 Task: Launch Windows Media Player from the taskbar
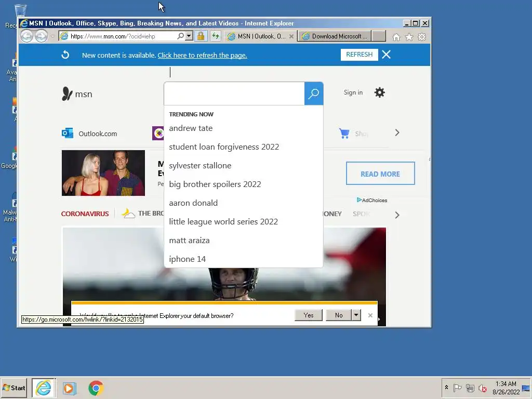pos(69,388)
